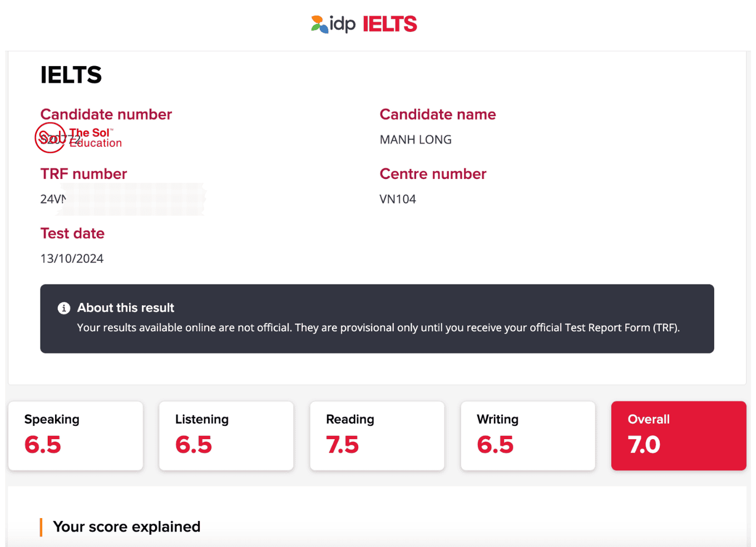756x547 pixels.
Task: Click the partially hidden TRF number value
Action: click(x=53, y=199)
